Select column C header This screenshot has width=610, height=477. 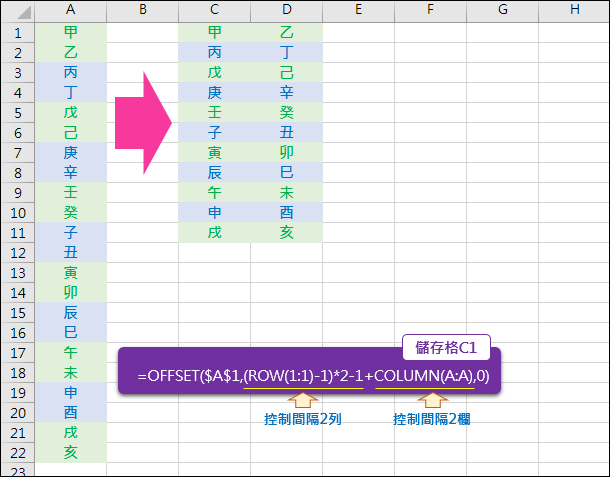pos(214,11)
